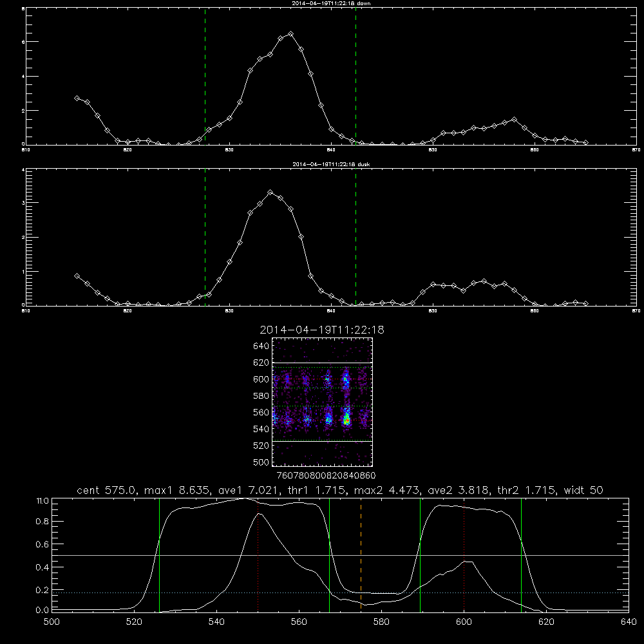644x644 pixels.
Task: Open the colored spectrogram image thumbnail
Action: [322, 402]
